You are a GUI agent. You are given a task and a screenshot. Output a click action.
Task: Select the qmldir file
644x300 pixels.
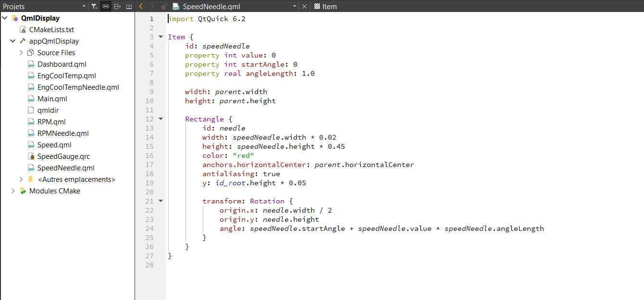pos(48,110)
